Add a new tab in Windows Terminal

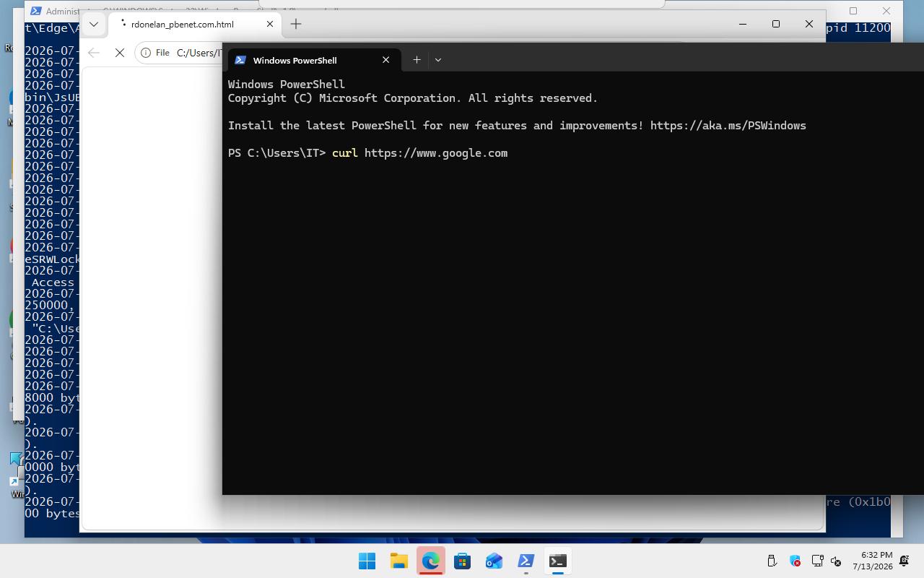[417, 60]
